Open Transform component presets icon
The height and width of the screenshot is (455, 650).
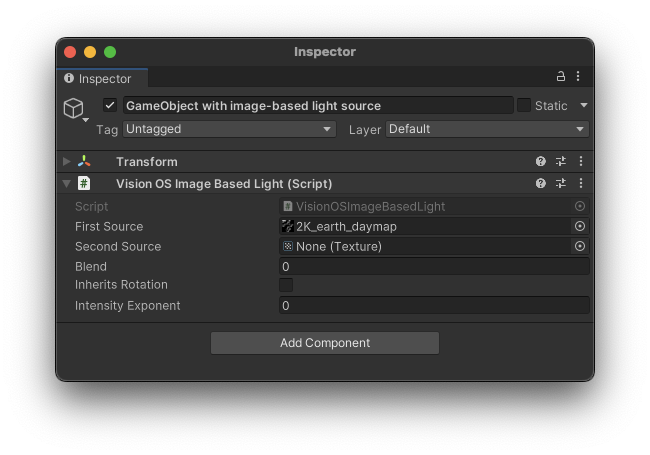pyautogui.click(x=561, y=161)
